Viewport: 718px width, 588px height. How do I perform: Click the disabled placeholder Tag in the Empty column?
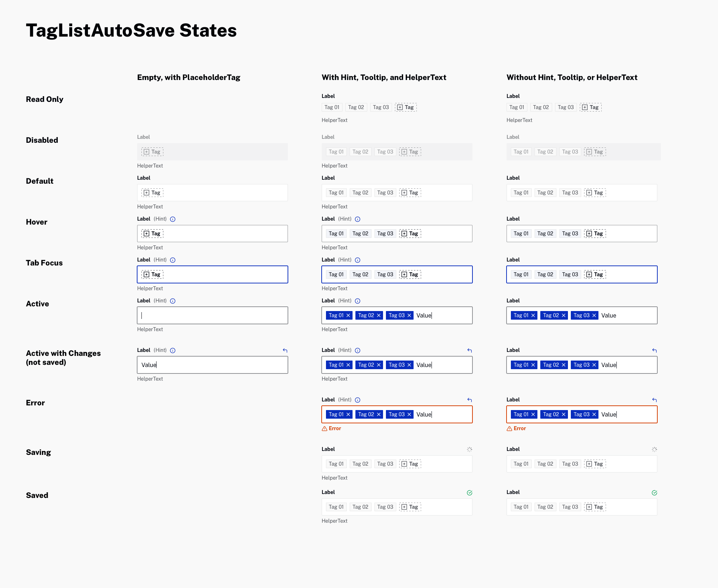(x=153, y=152)
